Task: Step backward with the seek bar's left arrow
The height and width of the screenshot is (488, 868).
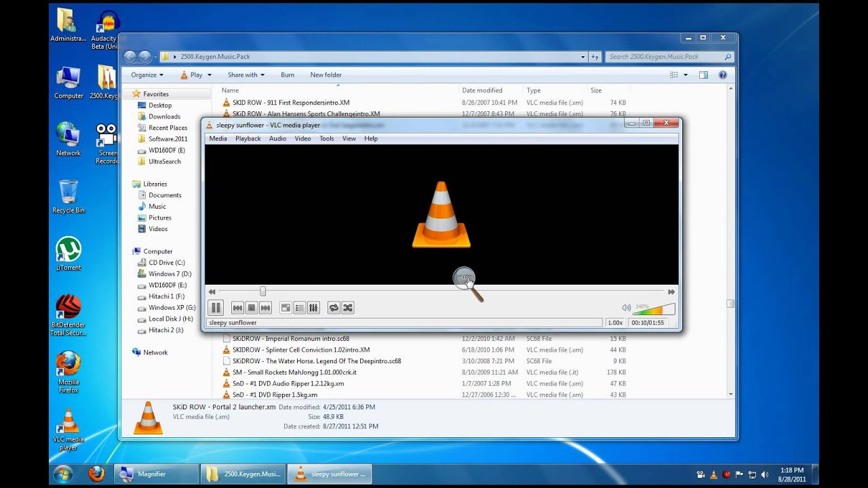Action: (212, 291)
